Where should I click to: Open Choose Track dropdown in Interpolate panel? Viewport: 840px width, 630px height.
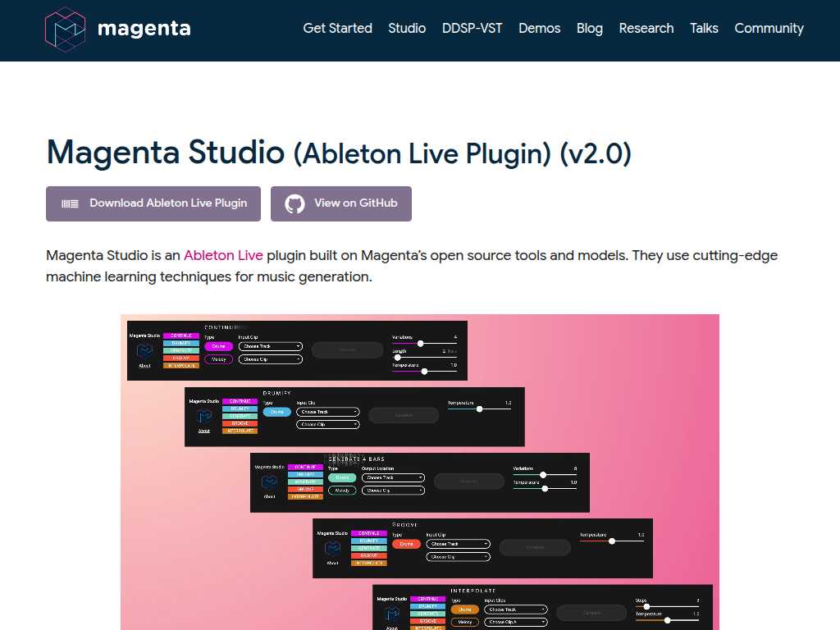pyautogui.click(x=516, y=609)
